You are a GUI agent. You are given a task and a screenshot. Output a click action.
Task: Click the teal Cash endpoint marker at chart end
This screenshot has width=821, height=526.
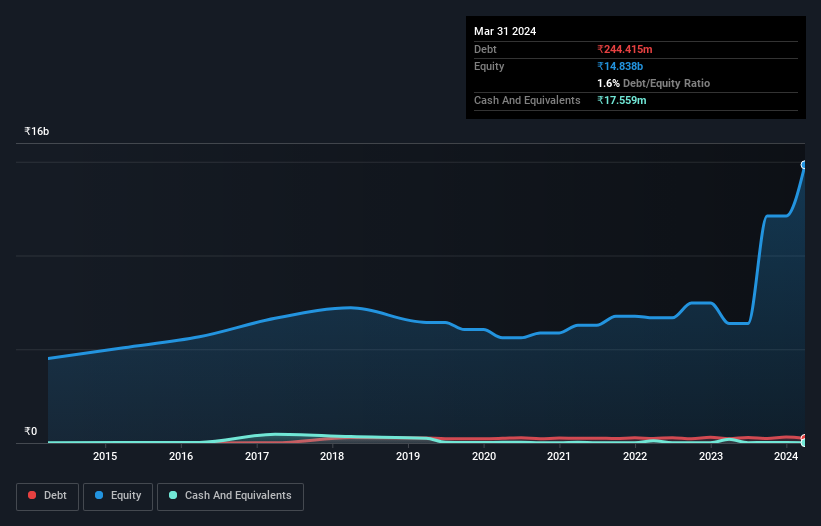pos(804,443)
